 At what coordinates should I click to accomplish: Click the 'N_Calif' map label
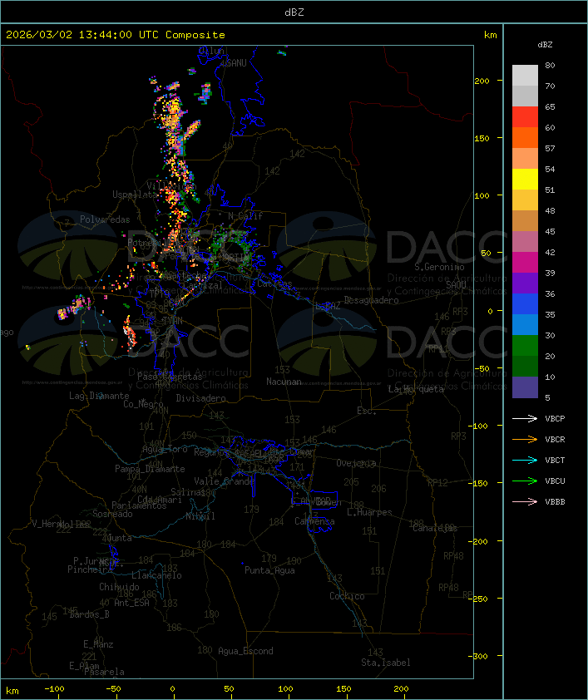[245, 215]
